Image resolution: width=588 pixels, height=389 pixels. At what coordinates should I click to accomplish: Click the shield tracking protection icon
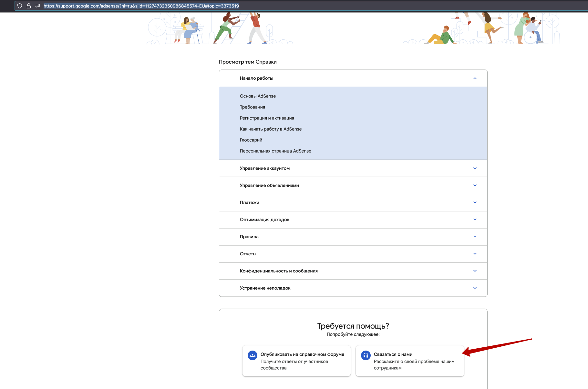[20, 6]
